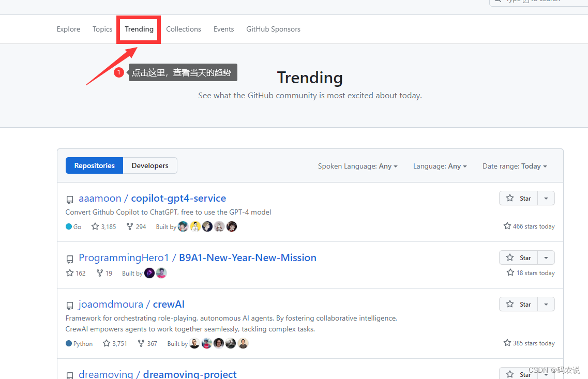Screen dimensions: 588x379
Task: Click repo icon beside dreamoving-project
Action: tap(70, 375)
